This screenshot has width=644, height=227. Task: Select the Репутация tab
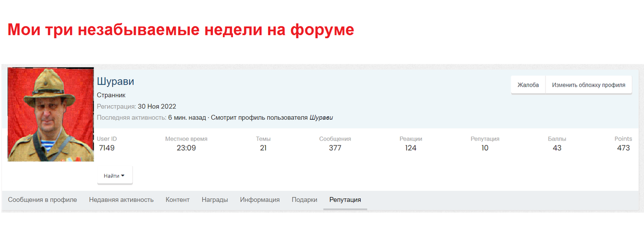pyautogui.click(x=345, y=200)
